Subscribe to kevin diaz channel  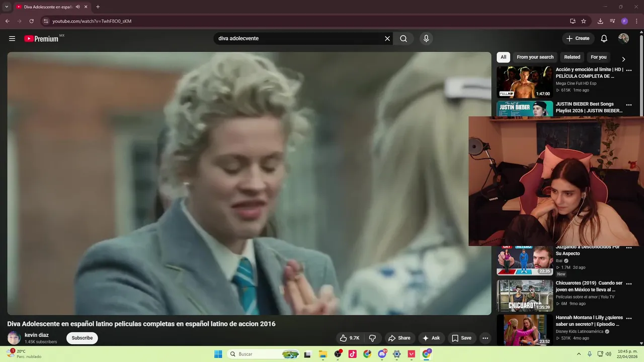[82, 338]
